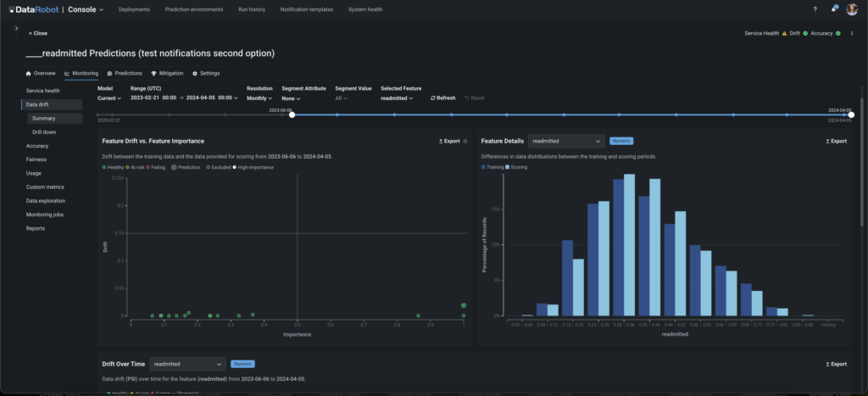Export the Feature Details chart
The image size is (868, 396).
(x=836, y=141)
